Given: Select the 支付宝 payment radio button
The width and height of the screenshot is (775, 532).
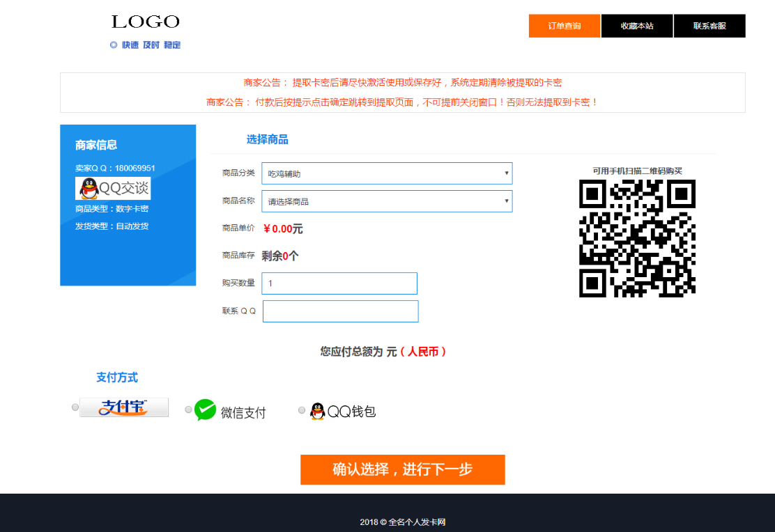Looking at the screenshot, I should [75, 407].
